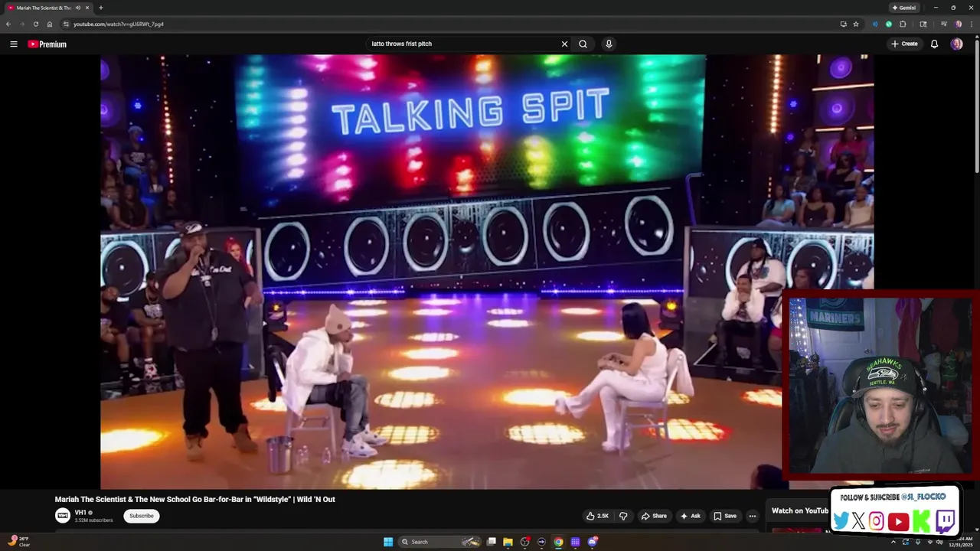Click the arrow app icon on taskbar
Viewport: 980px width, 551px height.
[541, 542]
